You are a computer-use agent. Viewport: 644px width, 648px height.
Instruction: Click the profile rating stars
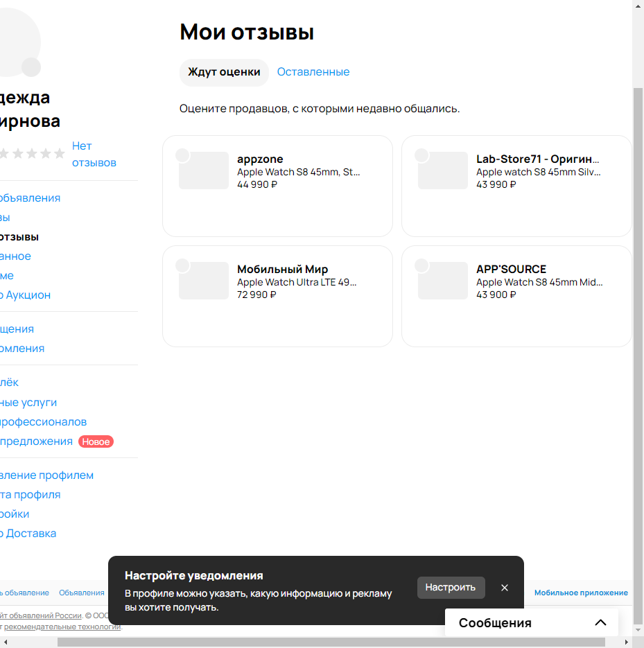click(33, 154)
